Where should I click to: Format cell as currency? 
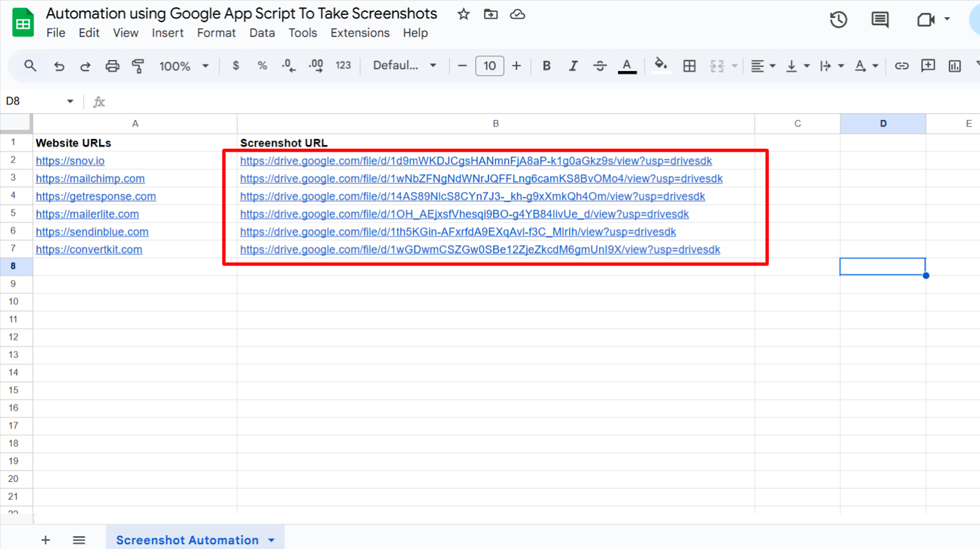[x=236, y=65]
